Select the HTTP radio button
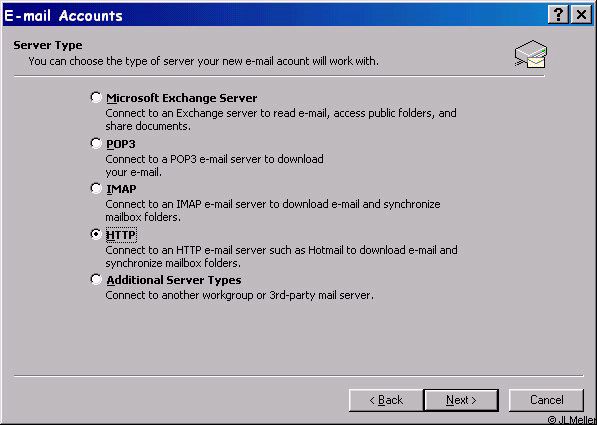Image resolution: width=597 pixels, height=425 pixels. tap(96, 234)
